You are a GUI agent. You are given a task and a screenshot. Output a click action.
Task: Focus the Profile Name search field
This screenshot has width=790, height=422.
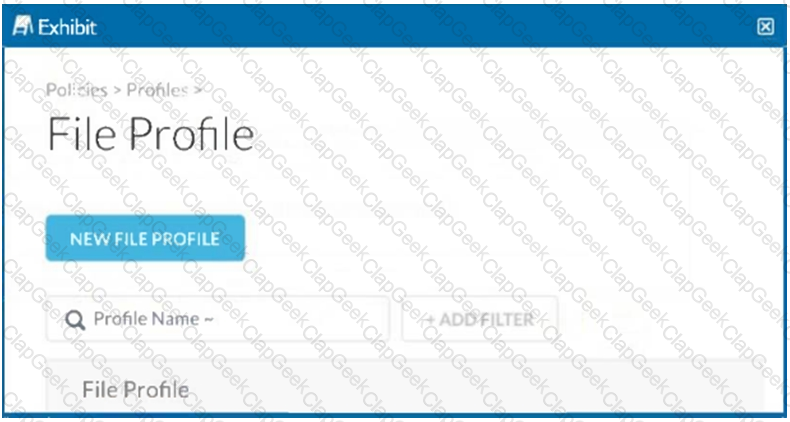(x=218, y=319)
